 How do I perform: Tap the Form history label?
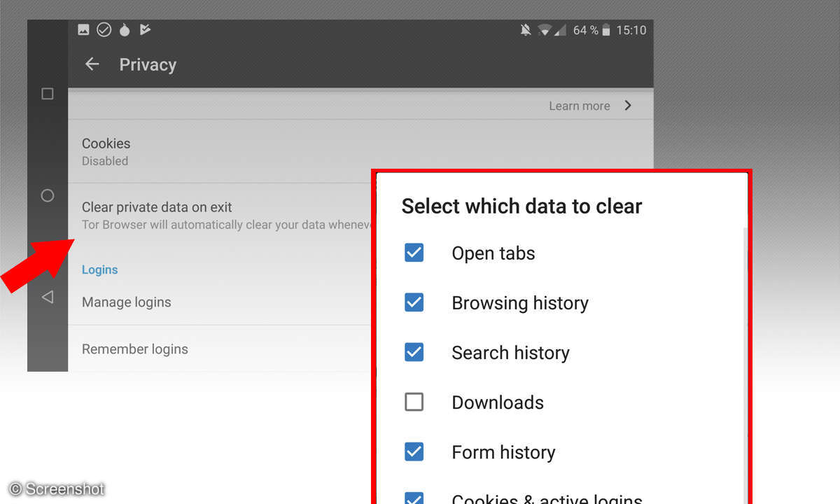point(503,452)
